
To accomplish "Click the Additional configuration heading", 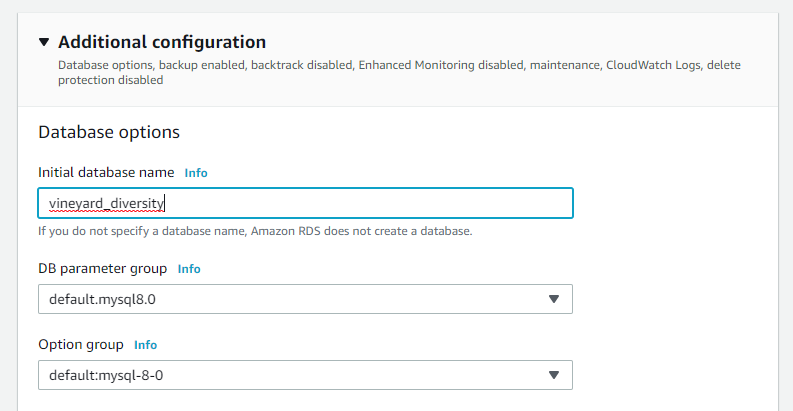I will (x=162, y=42).
